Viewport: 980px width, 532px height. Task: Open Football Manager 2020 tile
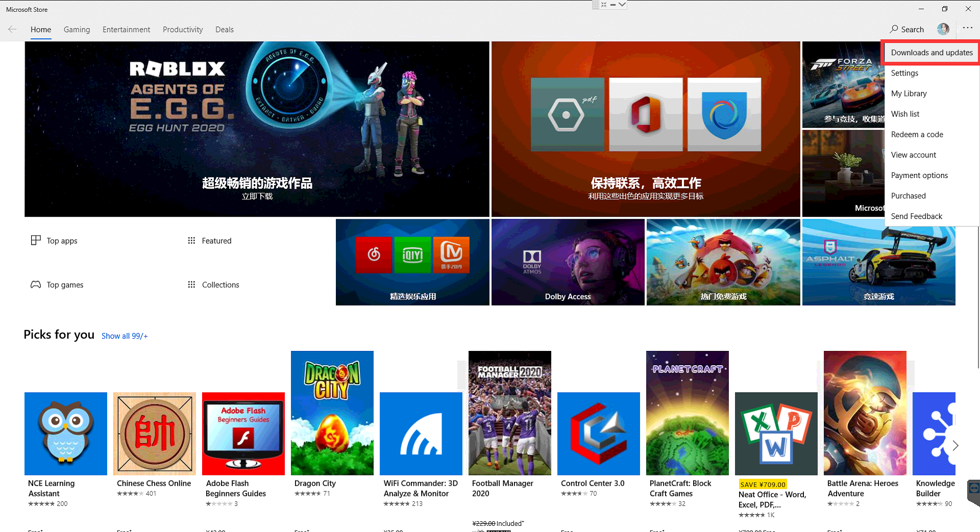click(x=510, y=413)
